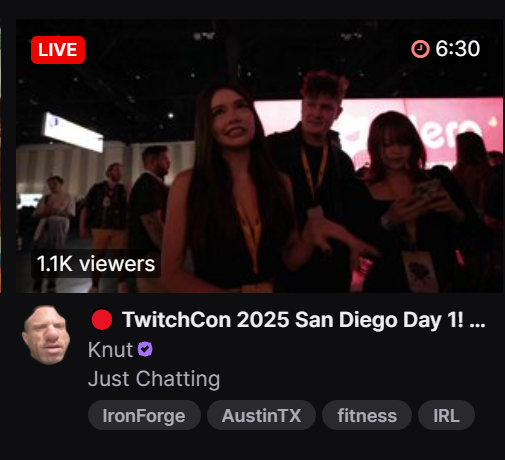Click the illuminated white sign in preview
The height and width of the screenshot is (460, 505).
pyautogui.click(x=73, y=133)
